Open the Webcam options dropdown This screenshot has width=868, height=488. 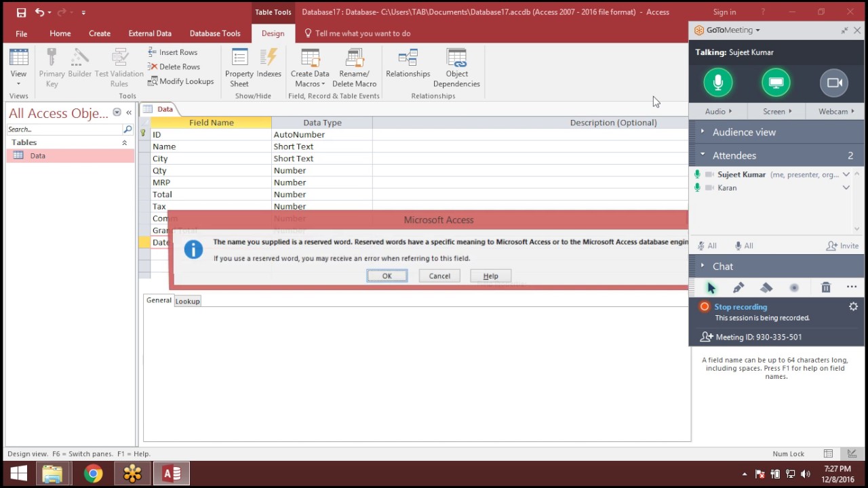coord(836,111)
